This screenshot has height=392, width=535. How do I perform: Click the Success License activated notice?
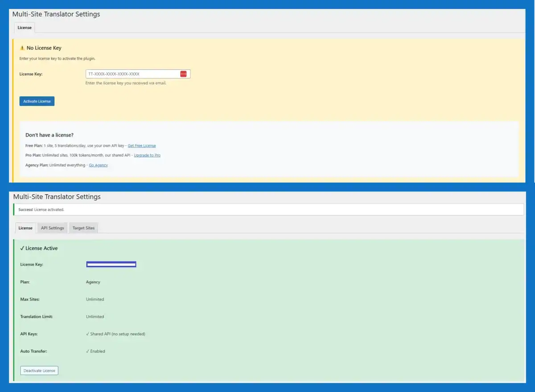click(41, 209)
